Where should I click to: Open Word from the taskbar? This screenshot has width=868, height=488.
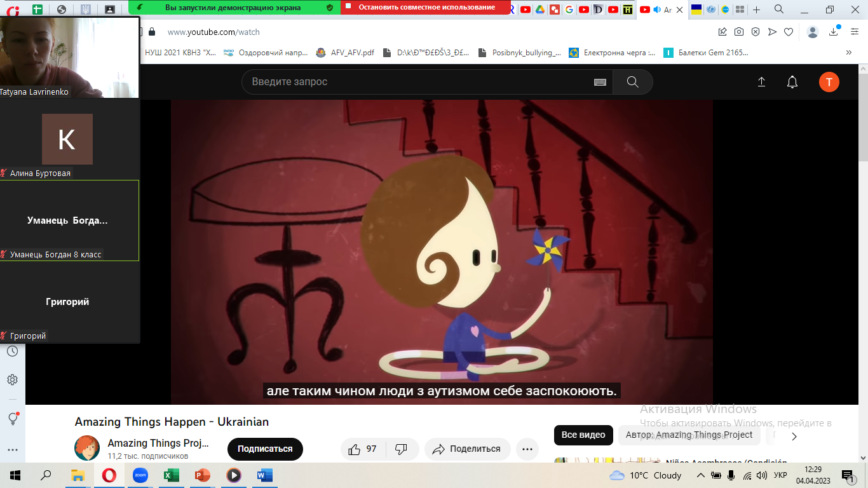click(x=265, y=475)
